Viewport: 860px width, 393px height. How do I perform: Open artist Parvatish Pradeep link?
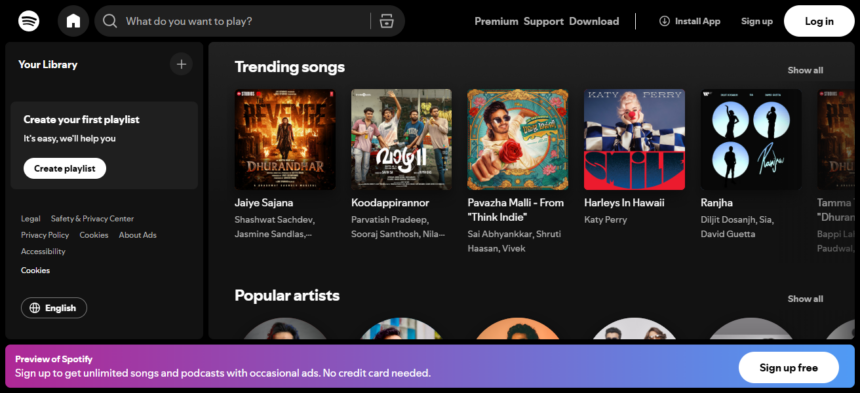(389, 220)
